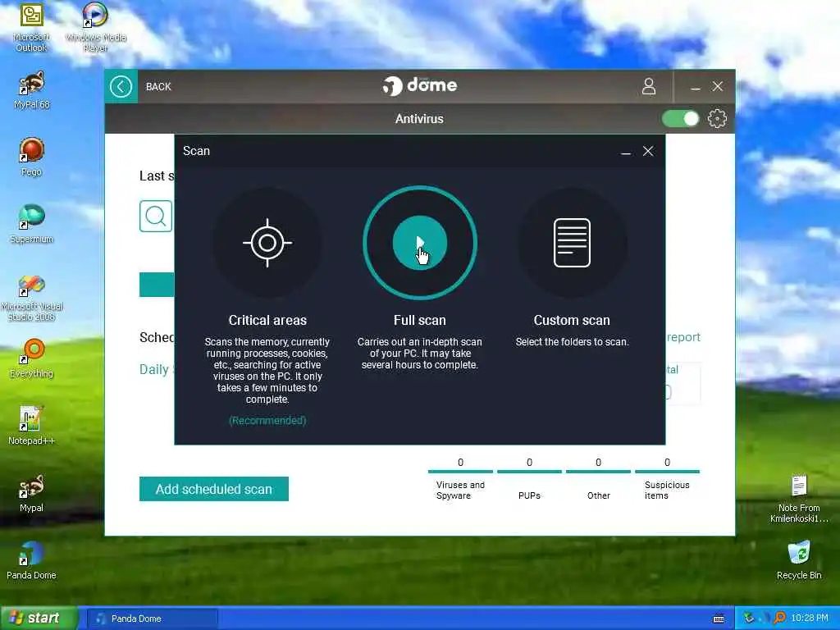This screenshot has width=840, height=630.
Task: Open Microsoft Outlook desktop icon
Action: 32,28
